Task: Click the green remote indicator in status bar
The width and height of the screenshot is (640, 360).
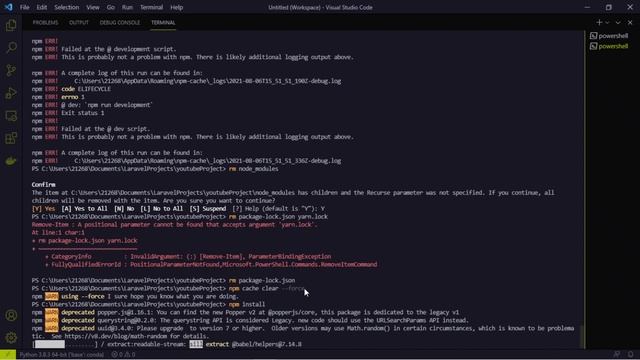Action: 8,355
